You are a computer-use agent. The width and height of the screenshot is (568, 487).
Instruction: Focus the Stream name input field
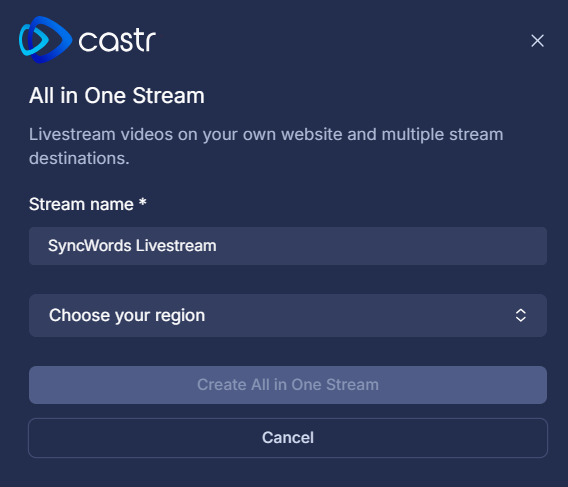[x=288, y=246]
